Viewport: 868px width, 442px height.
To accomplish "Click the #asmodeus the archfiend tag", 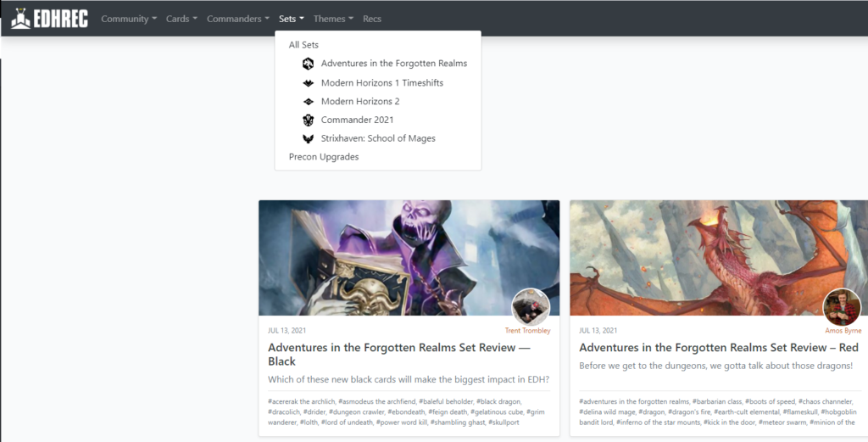I will coord(377,401).
